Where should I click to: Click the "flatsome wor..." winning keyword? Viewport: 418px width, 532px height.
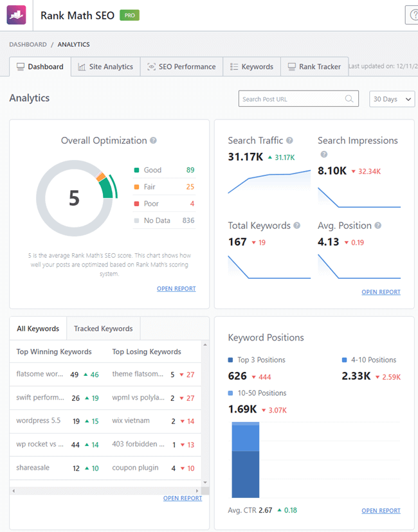click(40, 374)
